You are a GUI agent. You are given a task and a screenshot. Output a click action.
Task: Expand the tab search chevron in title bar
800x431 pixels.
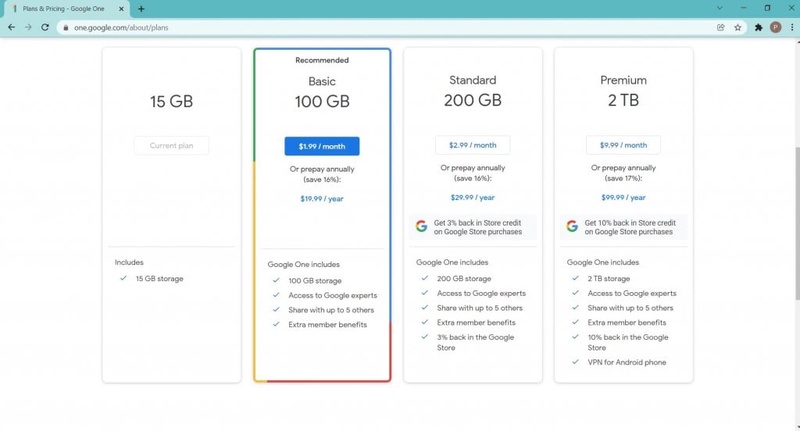coord(719,8)
